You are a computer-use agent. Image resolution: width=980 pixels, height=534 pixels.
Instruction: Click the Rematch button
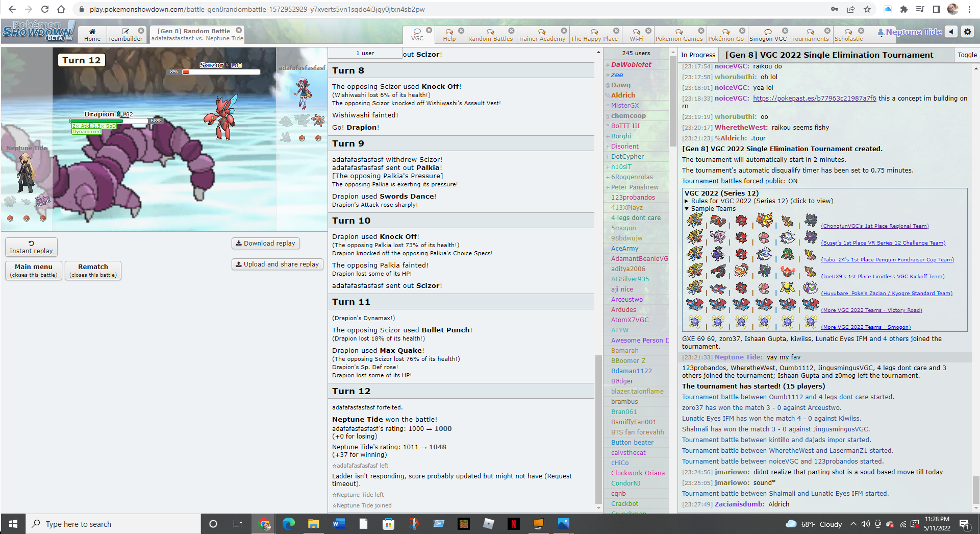(x=93, y=270)
